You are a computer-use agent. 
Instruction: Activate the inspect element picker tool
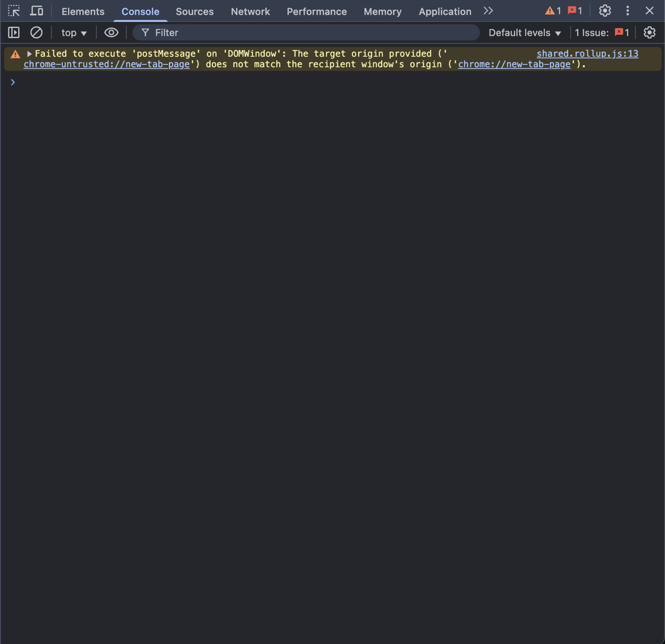point(14,10)
